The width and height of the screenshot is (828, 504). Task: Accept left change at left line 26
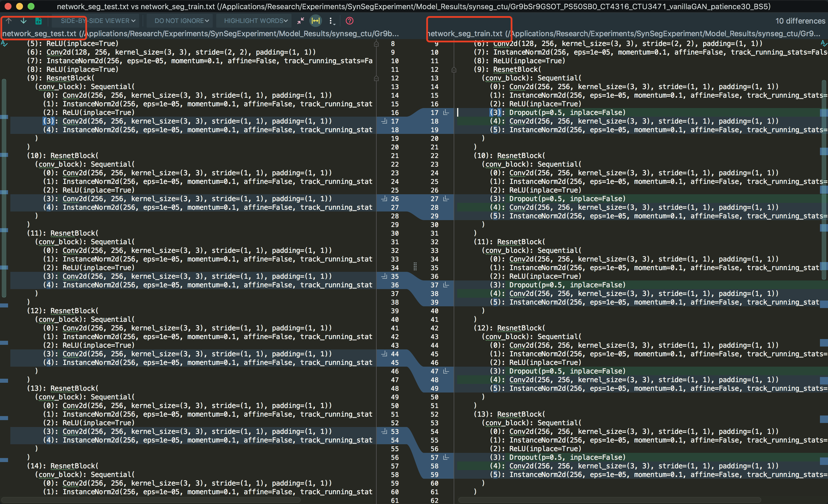tap(384, 199)
